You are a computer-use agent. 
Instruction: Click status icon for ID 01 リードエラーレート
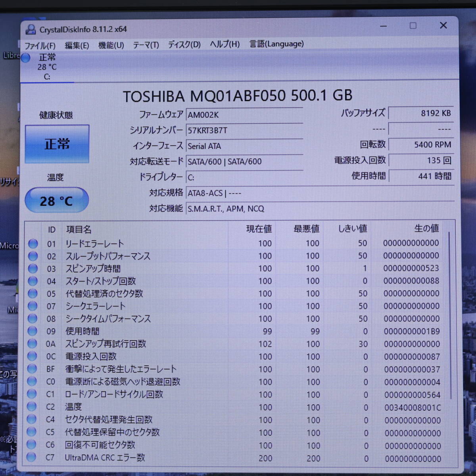point(33,243)
